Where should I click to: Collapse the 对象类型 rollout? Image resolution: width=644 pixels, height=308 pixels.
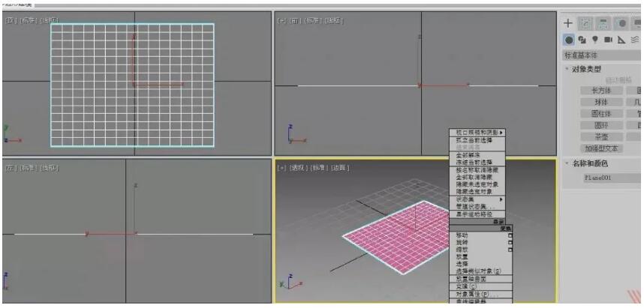tap(585, 69)
